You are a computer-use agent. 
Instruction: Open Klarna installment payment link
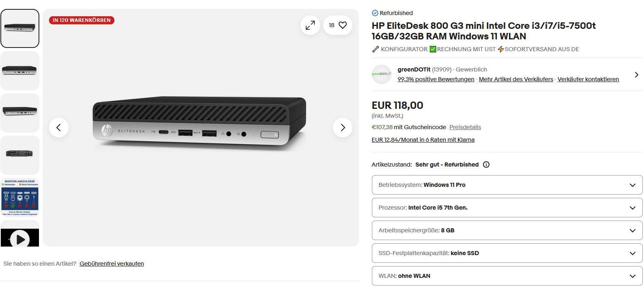[423, 140]
